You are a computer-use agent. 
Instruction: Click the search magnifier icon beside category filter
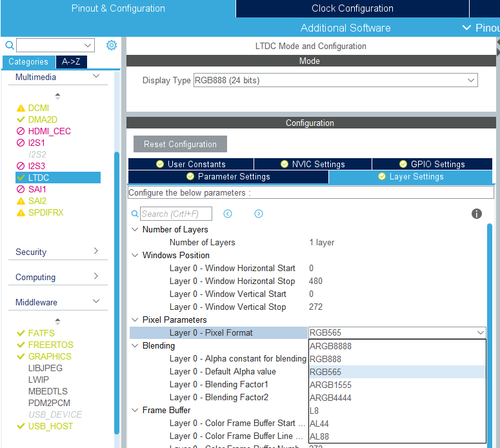click(10, 45)
